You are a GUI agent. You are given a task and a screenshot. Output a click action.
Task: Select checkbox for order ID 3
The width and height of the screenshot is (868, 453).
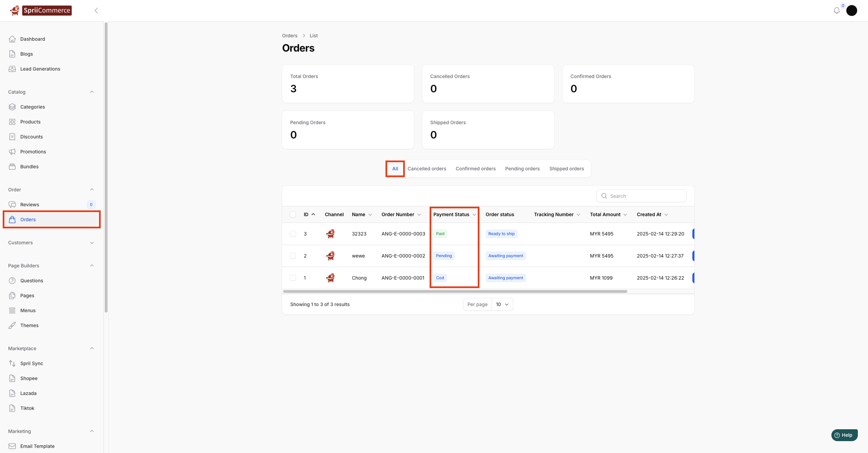(x=293, y=234)
